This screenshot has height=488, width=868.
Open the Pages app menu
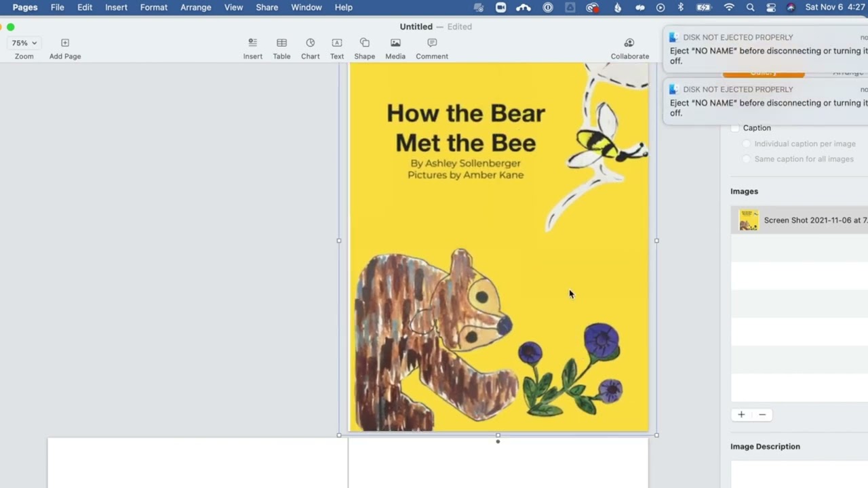[25, 7]
